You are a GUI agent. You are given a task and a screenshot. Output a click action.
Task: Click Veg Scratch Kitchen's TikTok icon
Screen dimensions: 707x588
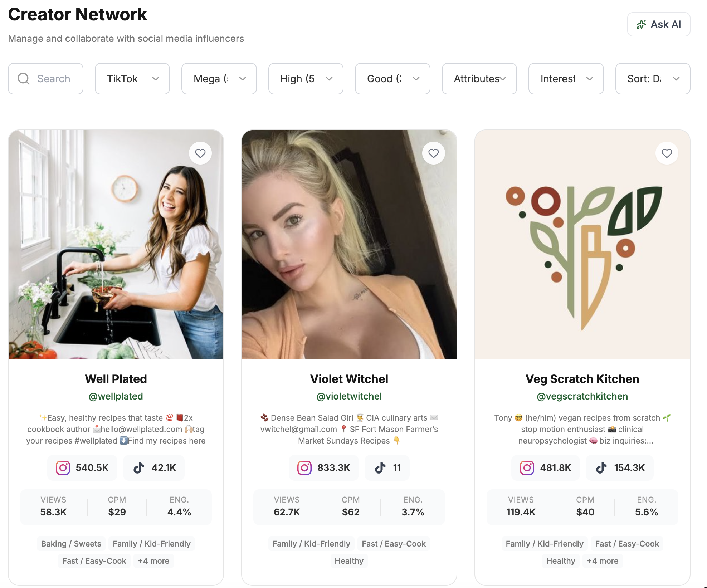(601, 468)
